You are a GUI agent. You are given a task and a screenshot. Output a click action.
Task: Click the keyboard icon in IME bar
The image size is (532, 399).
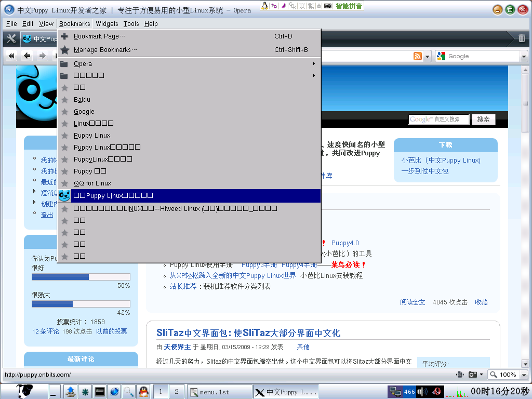coord(328,6)
